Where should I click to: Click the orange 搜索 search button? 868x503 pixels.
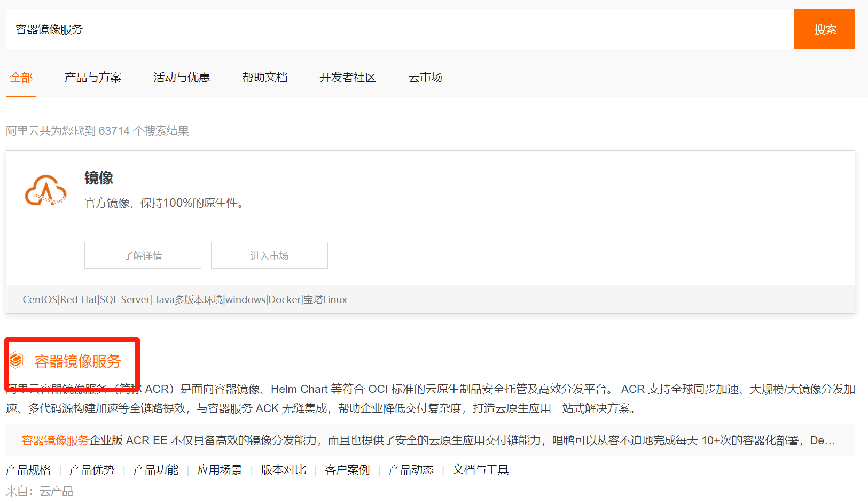pyautogui.click(x=824, y=29)
